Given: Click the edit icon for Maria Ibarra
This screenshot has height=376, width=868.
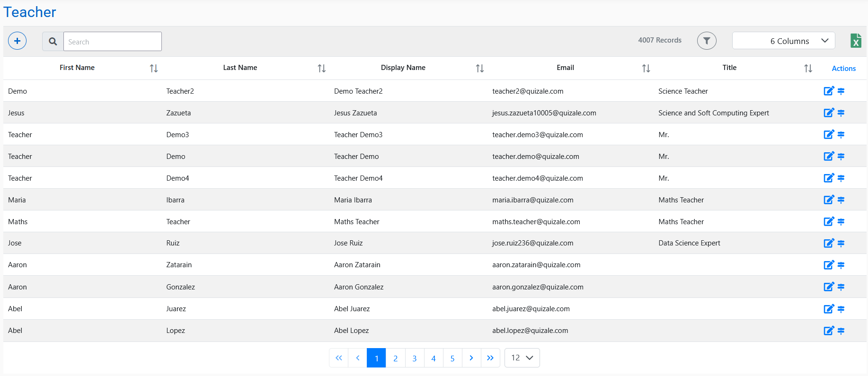Looking at the screenshot, I should click(x=828, y=200).
